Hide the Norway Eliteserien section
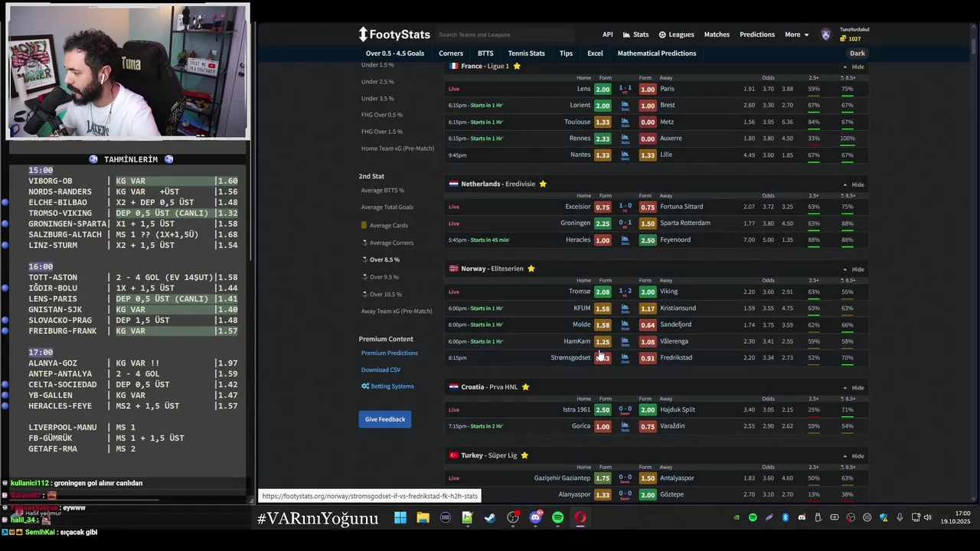The width and height of the screenshot is (980, 551). pyautogui.click(x=854, y=270)
